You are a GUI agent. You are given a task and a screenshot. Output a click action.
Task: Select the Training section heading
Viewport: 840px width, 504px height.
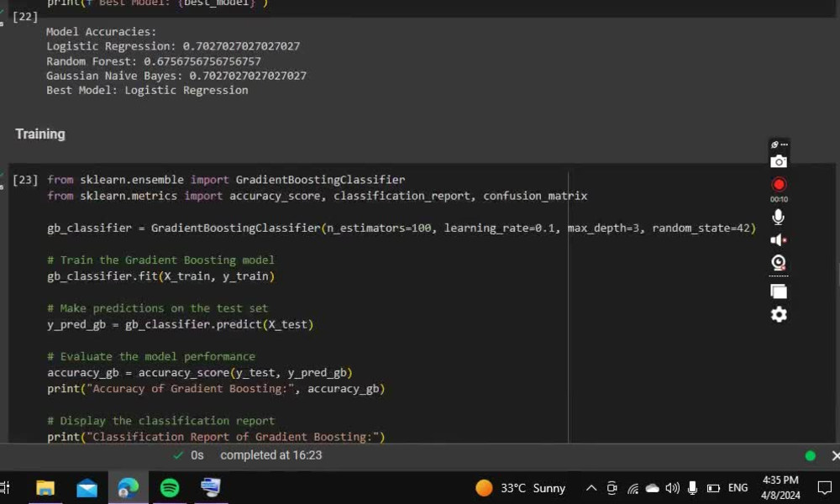point(40,134)
